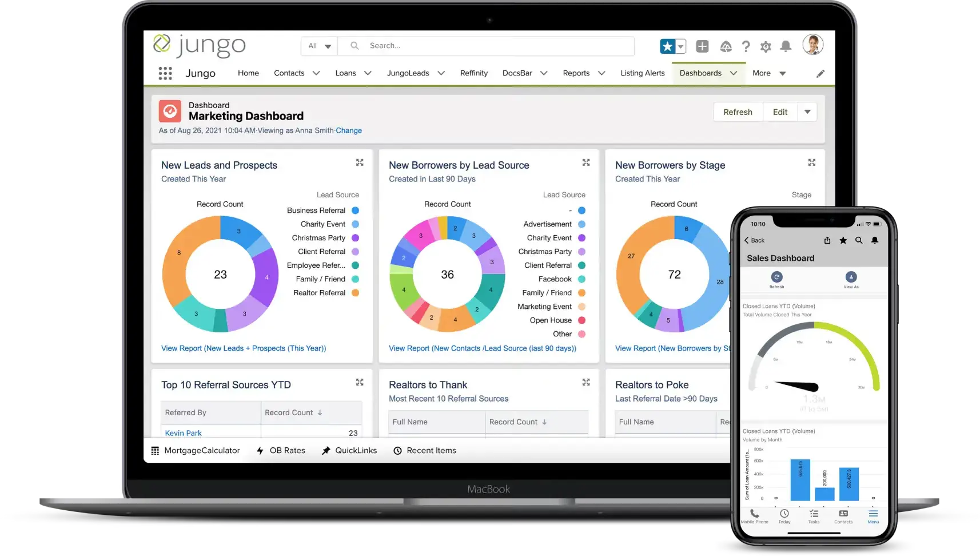Open the Favorites star list dropdown

[x=681, y=46]
